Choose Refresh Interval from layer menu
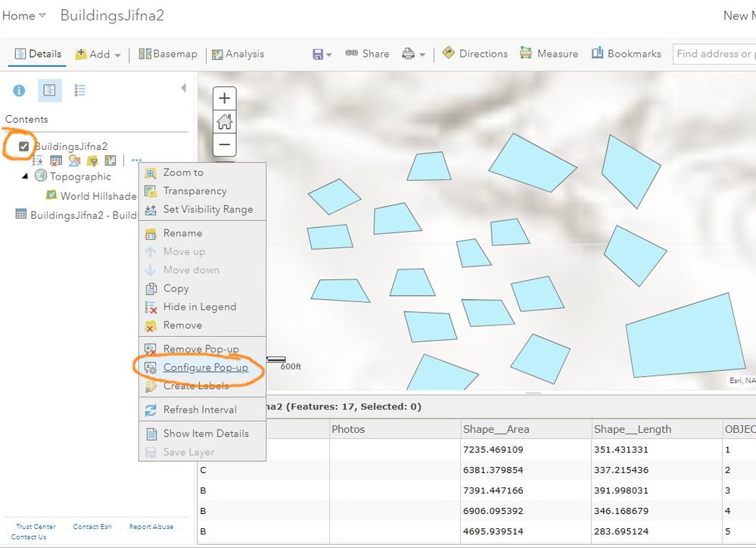Image resolution: width=756 pixels, height=548 pixels. pyautogui.click(x=202, y=409)
